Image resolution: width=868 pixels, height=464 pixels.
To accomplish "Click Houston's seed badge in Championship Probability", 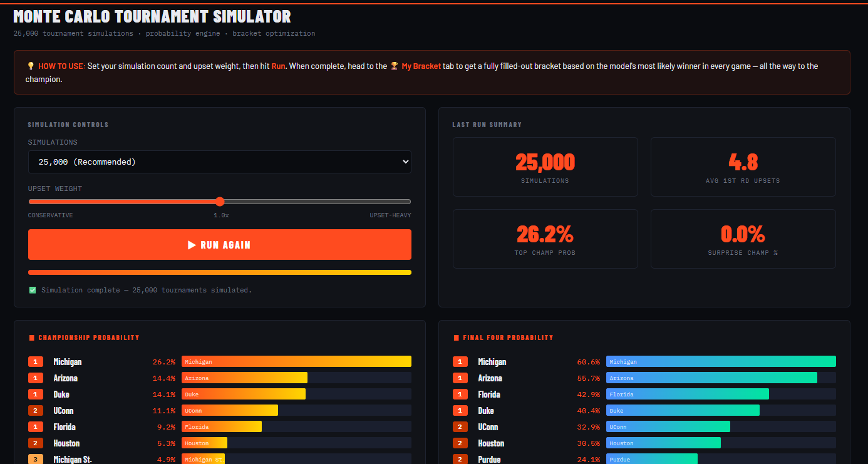I will [36, 443].
